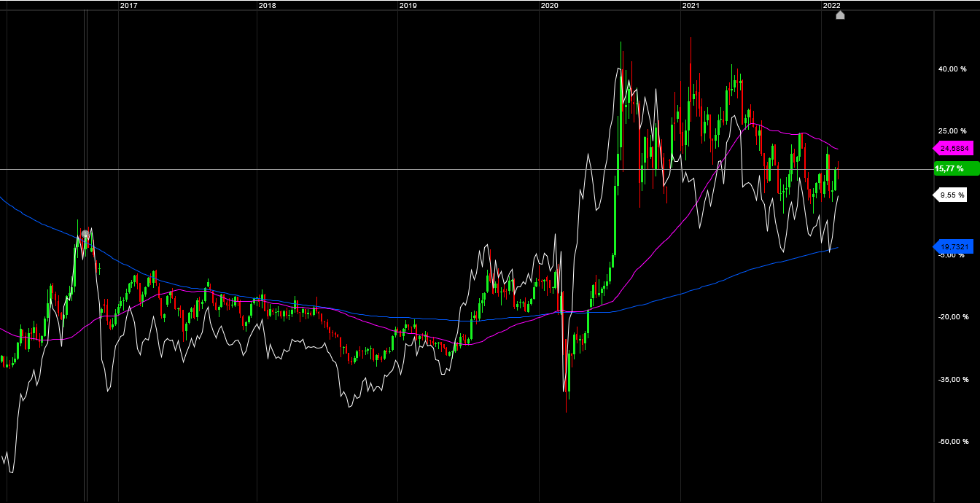Select the green 15,77 % price tag

956,168
